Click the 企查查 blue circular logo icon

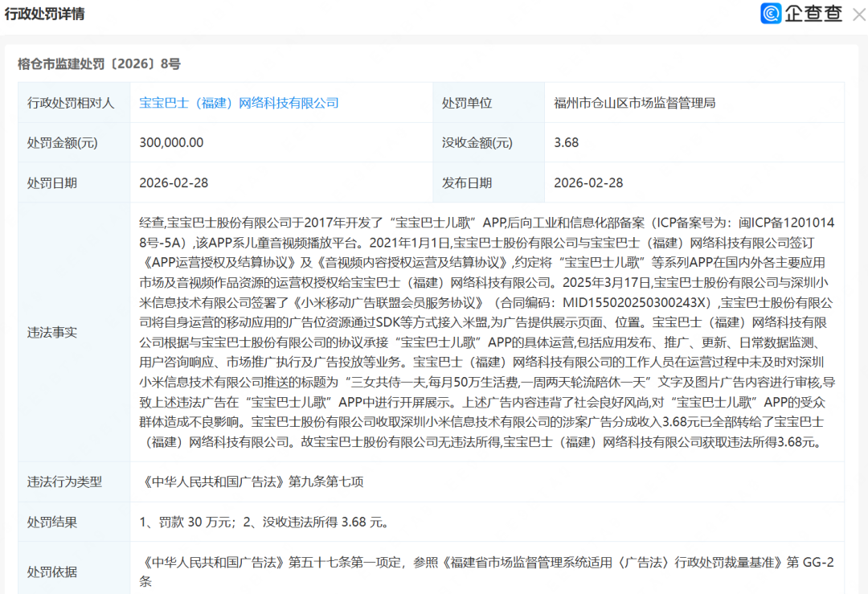tap(772, 14)
